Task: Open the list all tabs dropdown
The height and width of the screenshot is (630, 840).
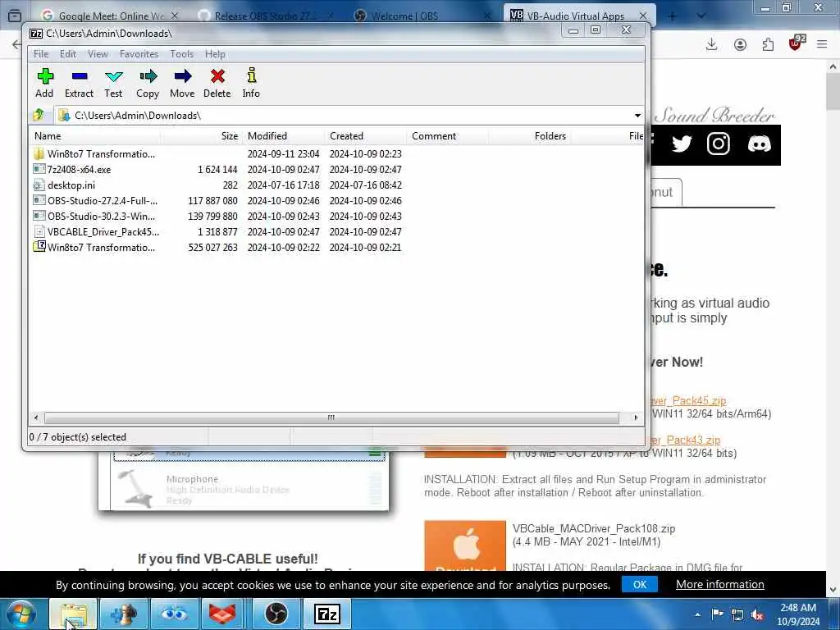Action: pyautogui.click(x=701, y=16)
